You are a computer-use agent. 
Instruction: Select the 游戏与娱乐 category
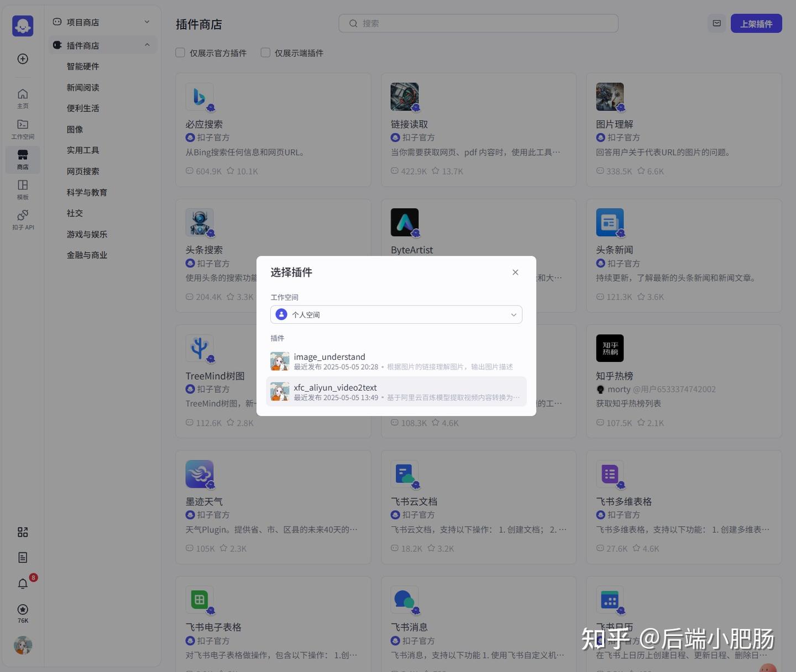(x=87, y=234)
